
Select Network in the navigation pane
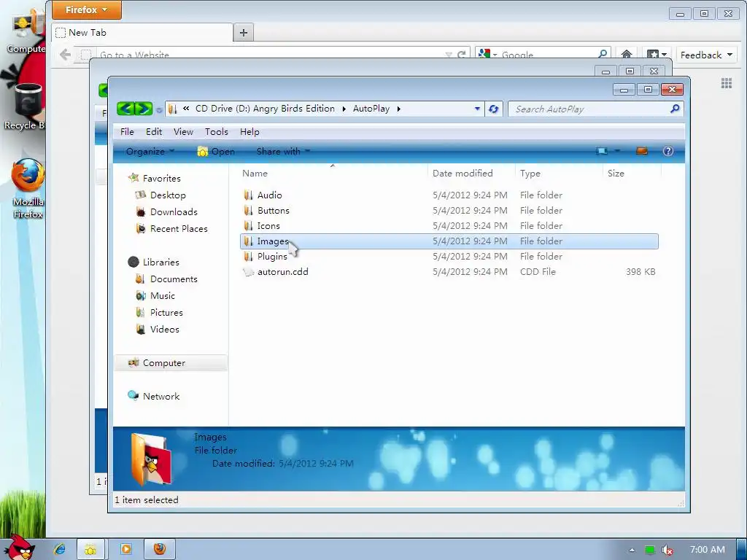point(161,396)
